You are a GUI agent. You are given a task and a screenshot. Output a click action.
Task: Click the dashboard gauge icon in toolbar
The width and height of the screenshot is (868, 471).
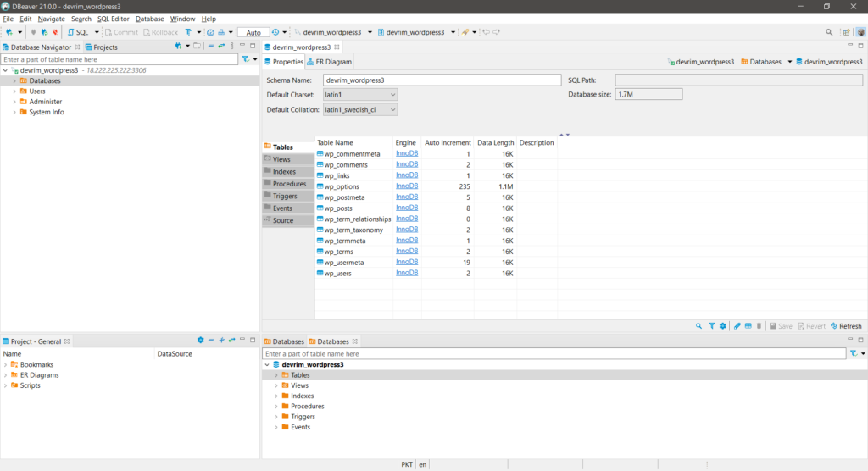point(210,32)
